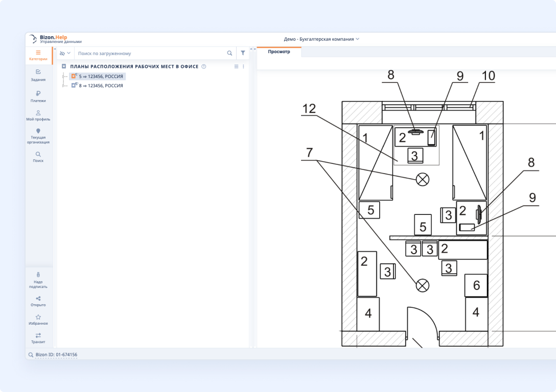The width and height of the screenshot is (556, 392).
Task: Open Текущая организация in sidebar
Action: pos(38,136)
